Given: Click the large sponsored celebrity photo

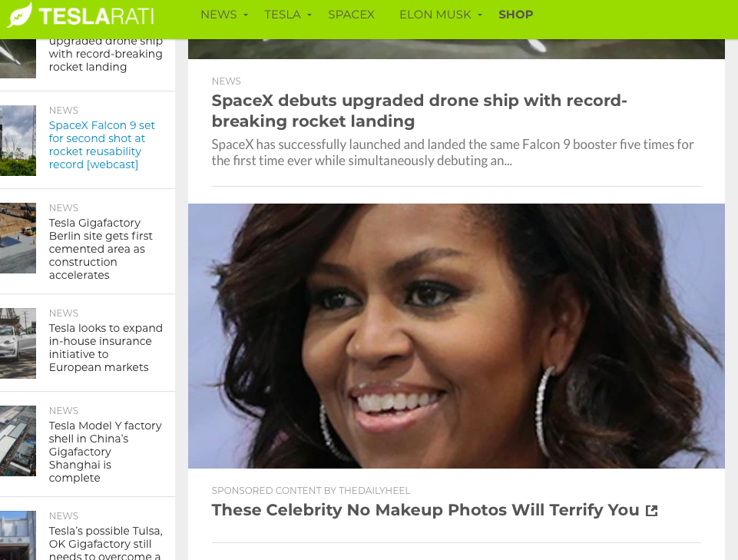Looking at the screenshot, I should (x=456, y=336).
